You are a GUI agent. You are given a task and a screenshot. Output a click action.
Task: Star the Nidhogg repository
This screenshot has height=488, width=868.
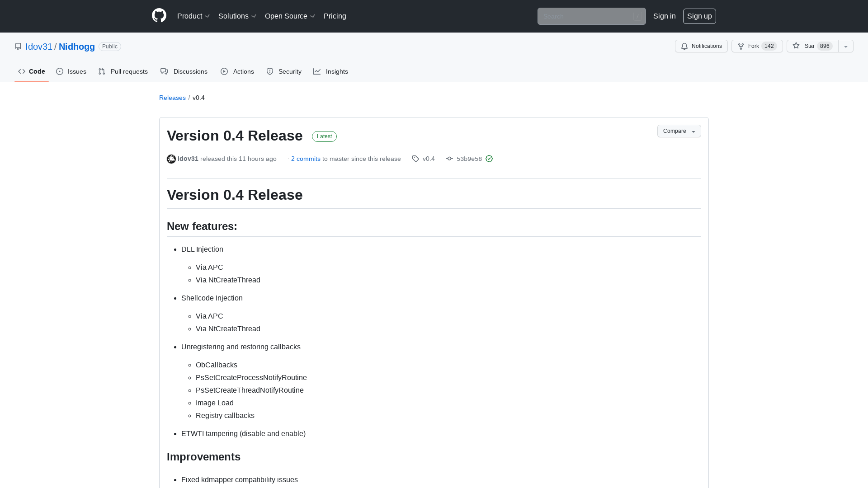(x=812, y=46)
